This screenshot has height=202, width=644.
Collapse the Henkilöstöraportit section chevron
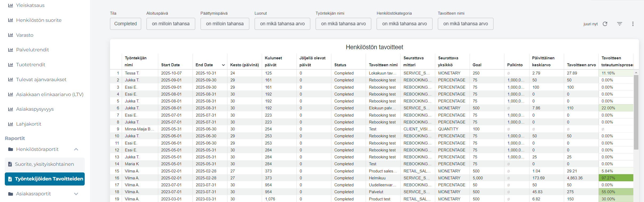coord(76,149)
